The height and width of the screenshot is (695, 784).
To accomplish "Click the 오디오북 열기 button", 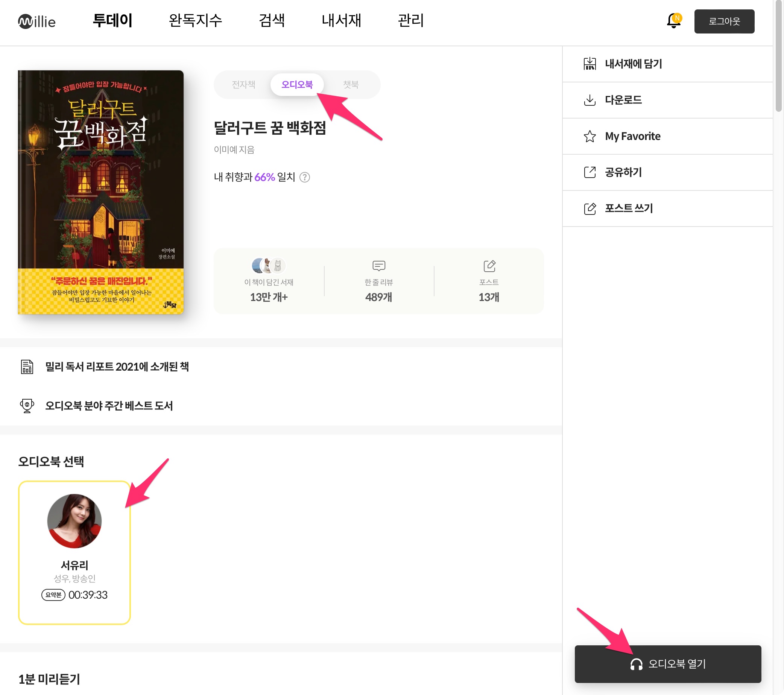I will coord(667,663).
